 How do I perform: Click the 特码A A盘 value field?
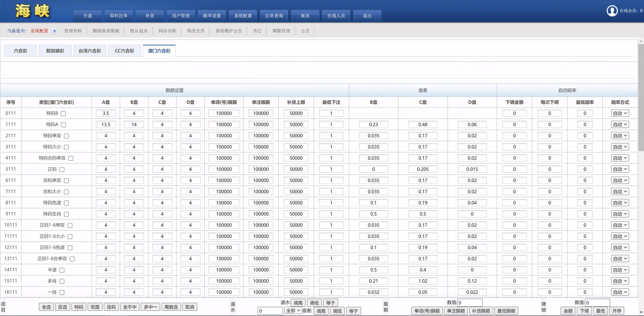coord(106,124)
